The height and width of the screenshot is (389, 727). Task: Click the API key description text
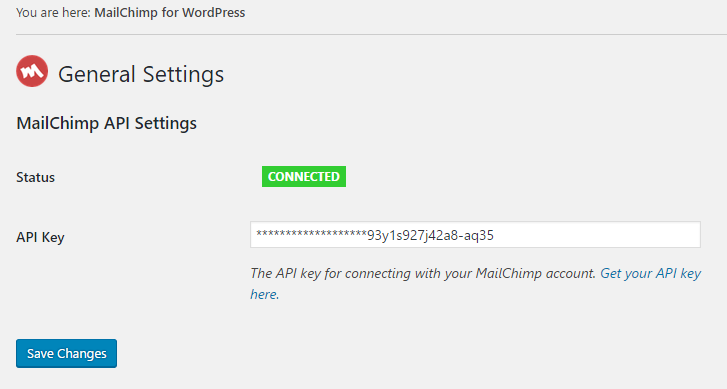[423, 274]
